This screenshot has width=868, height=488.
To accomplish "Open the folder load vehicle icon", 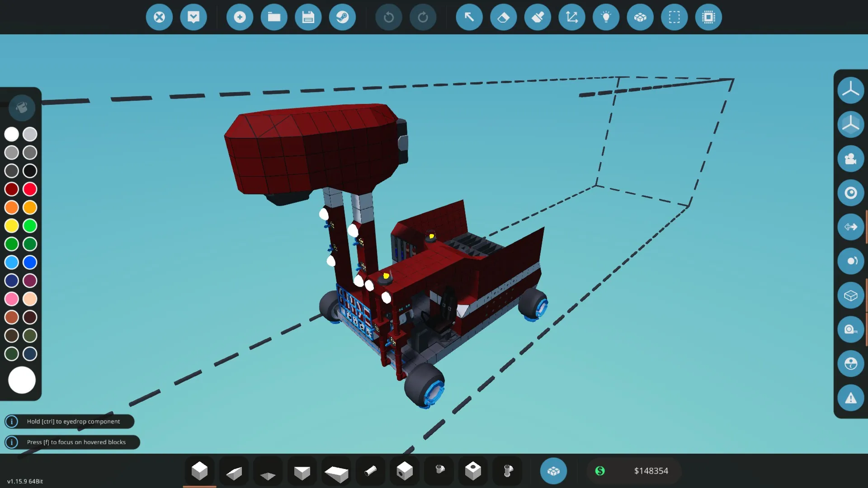I will [x=274, y=17].
